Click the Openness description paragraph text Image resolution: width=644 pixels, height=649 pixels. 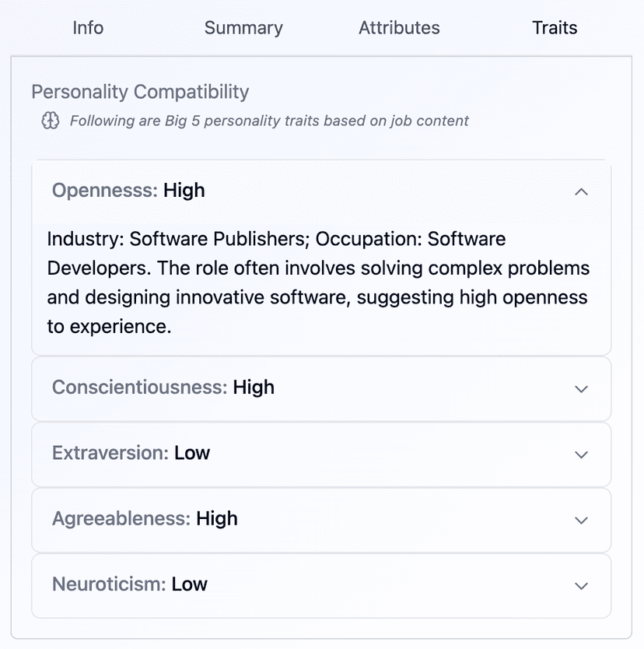point(317,282)
